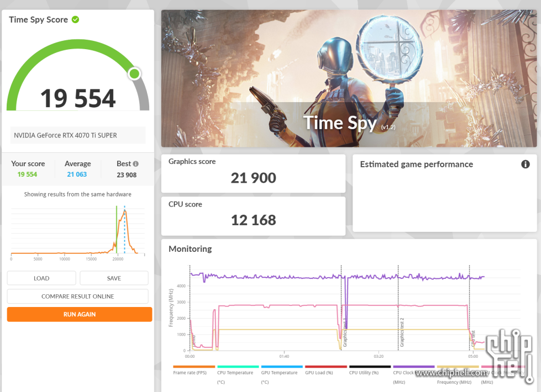
Task: Click the Time Spy Score title
Action: pyautogui.click(x=38, y=20)
